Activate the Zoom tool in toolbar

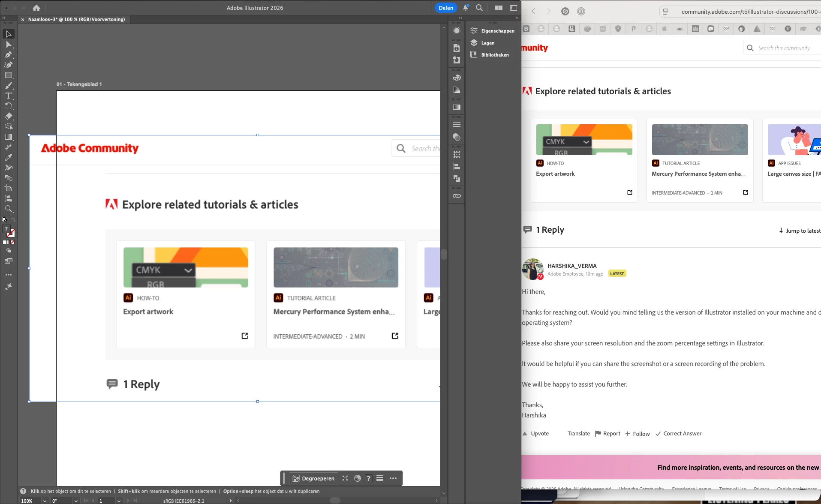9,209
